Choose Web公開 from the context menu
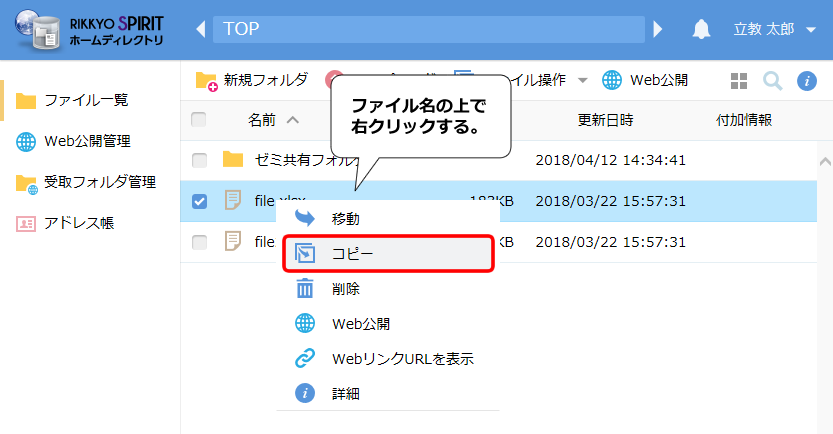 [388, 324]
